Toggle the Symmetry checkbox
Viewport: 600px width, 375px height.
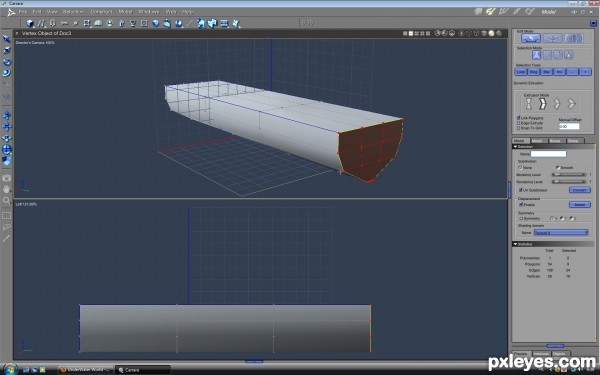click(521, 218)
